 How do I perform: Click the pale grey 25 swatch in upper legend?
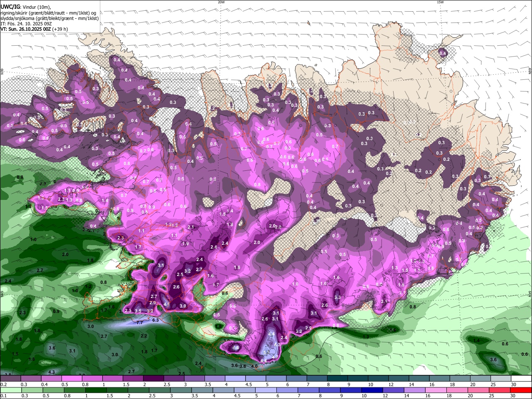click(x=501, y=378)
